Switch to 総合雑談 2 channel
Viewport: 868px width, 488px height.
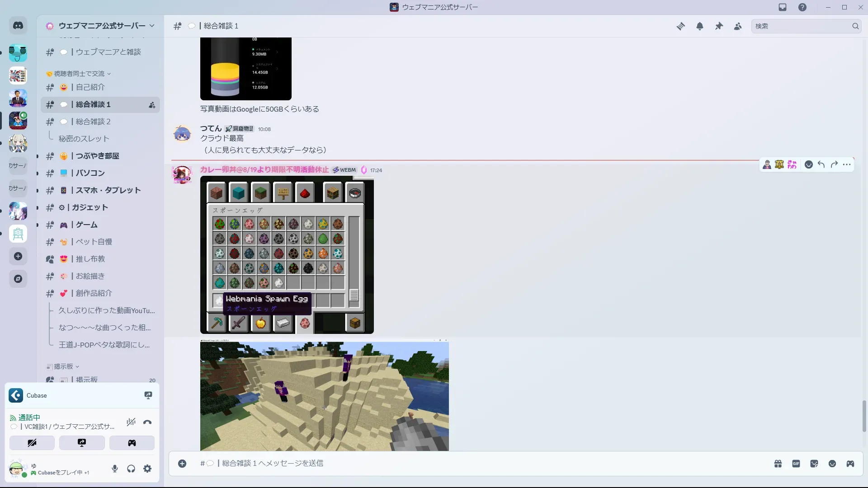tap(93, 122)
